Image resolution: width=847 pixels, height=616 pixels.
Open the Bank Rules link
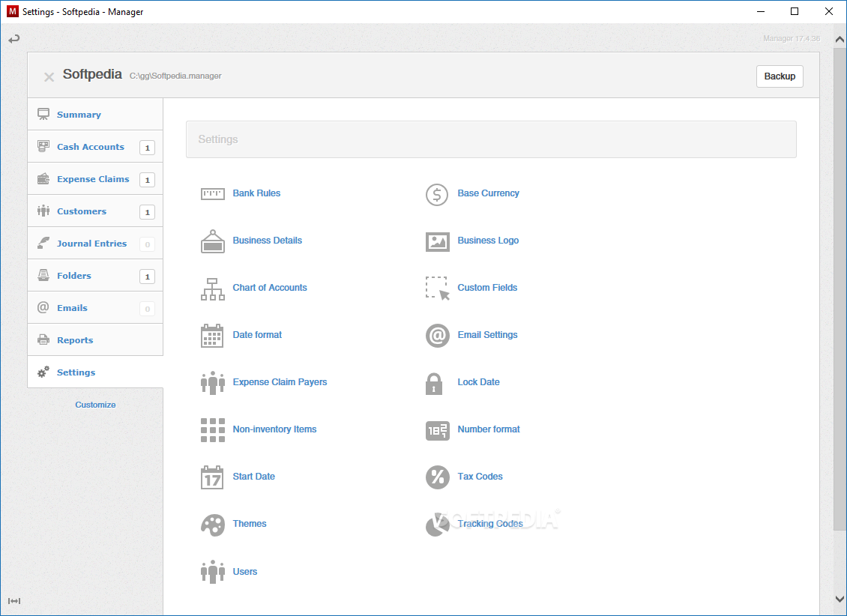tap(256, 193)
